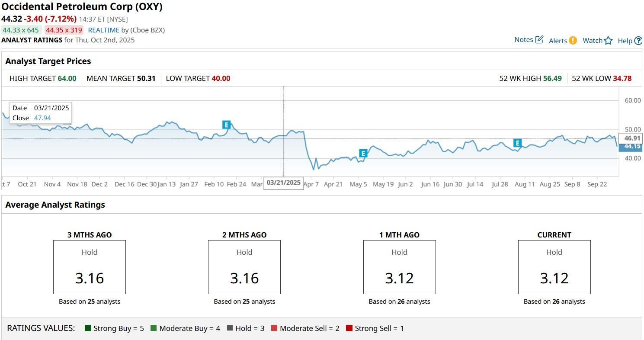This screenshot has width=644, height=340.
Task: Click the Oct 21 date on chart axis
Action: [27, 184]
